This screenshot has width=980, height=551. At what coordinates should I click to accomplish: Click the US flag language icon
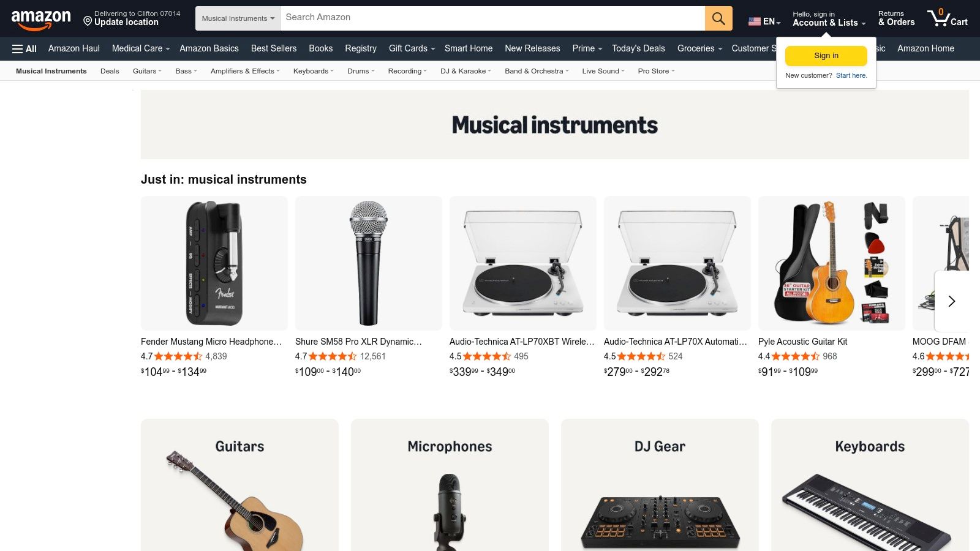753,21
